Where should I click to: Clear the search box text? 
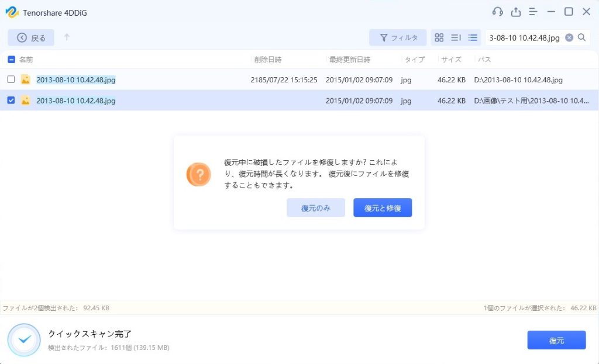pyautogui.click(x=569, y=37)
